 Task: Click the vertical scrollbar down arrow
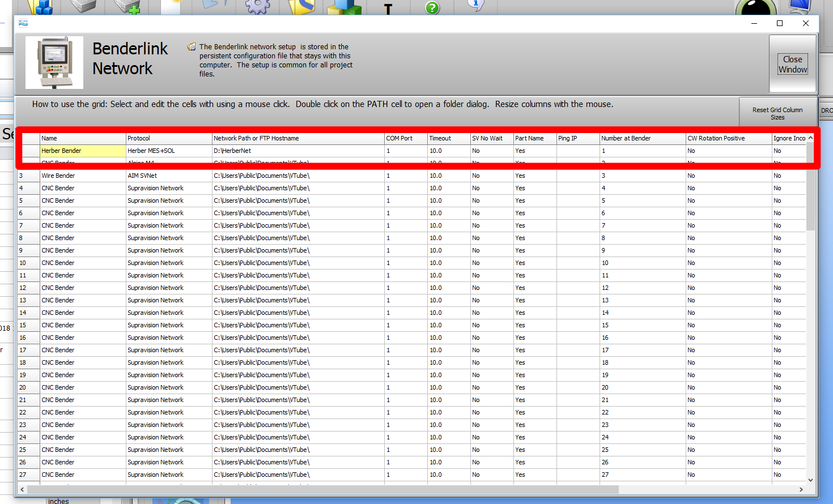810,480
